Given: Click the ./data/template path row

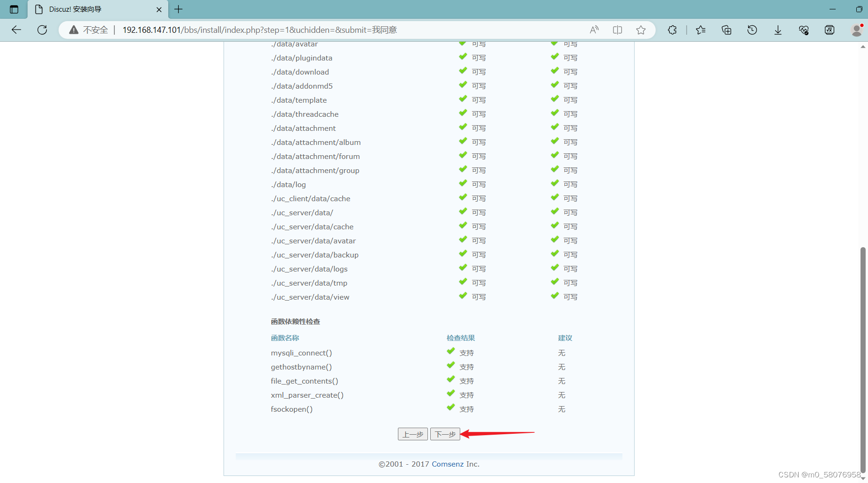Looking at the screenshot, I should coord(299,100).
